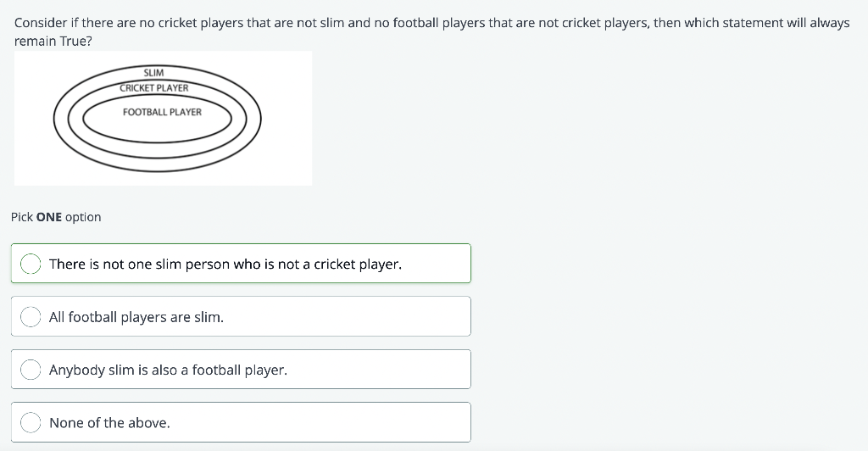Click the "Pick ONE option" instruction text
The width and height of the screenshot is (868, 451).
(56, 217)
